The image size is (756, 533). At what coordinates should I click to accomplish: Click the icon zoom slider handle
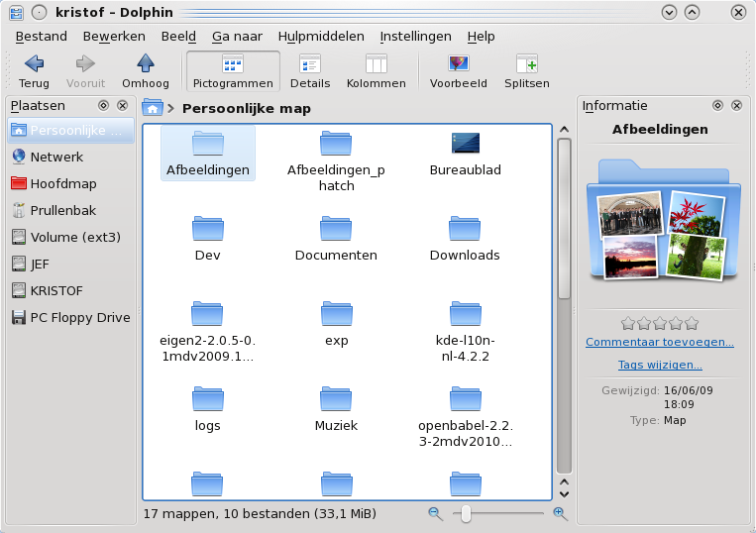coord(466,513)
